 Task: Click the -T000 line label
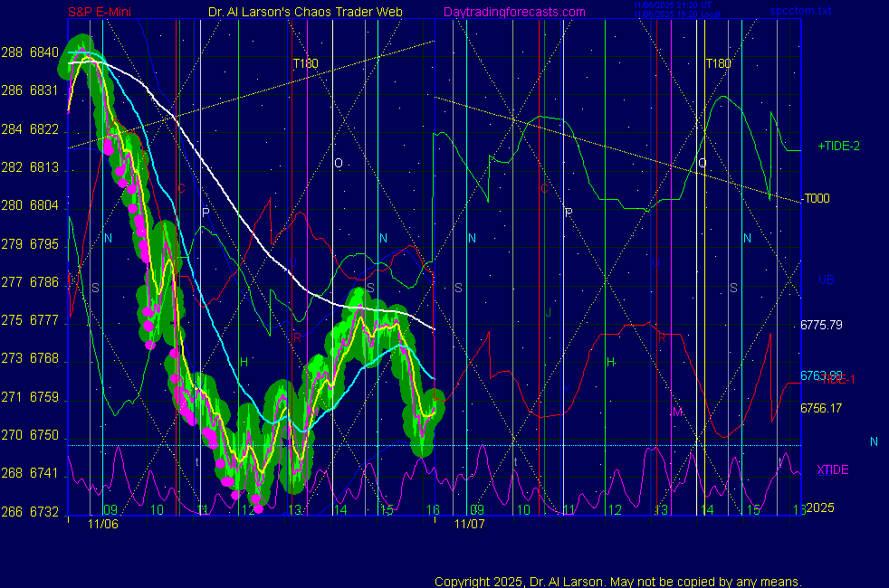point(816,199)
